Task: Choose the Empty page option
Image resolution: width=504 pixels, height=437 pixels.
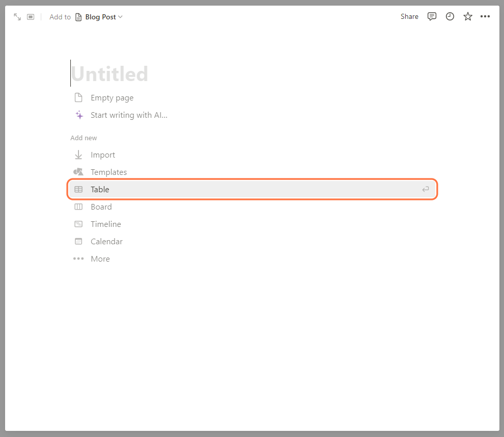Action: 112,97
